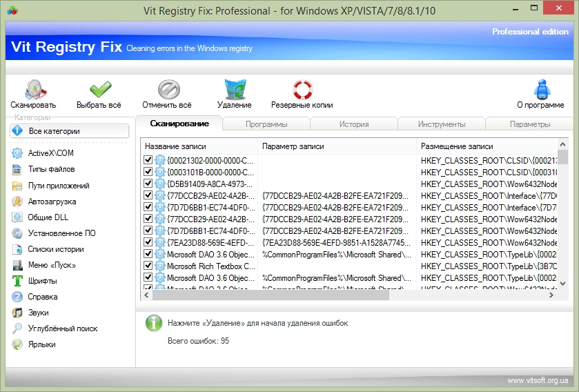Click gear icon of {00021302-0000-0000-C... row
579x392 pixels.
[160, 160]
